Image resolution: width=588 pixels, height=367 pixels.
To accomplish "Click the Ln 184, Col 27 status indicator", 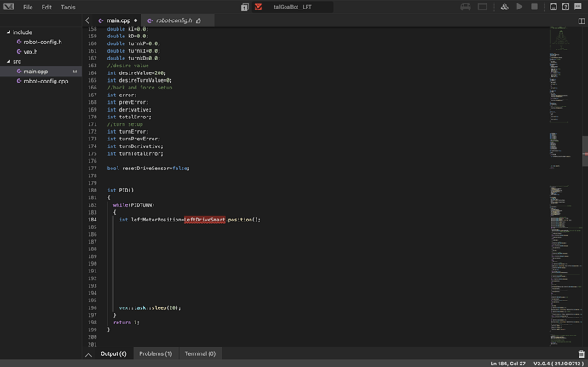I will coord(508,364).
